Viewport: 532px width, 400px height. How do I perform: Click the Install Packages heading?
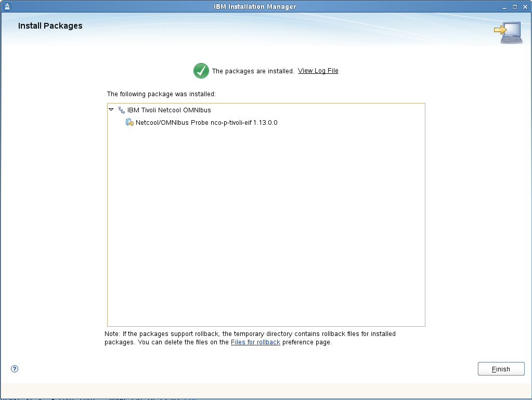[x=50, y=26]
